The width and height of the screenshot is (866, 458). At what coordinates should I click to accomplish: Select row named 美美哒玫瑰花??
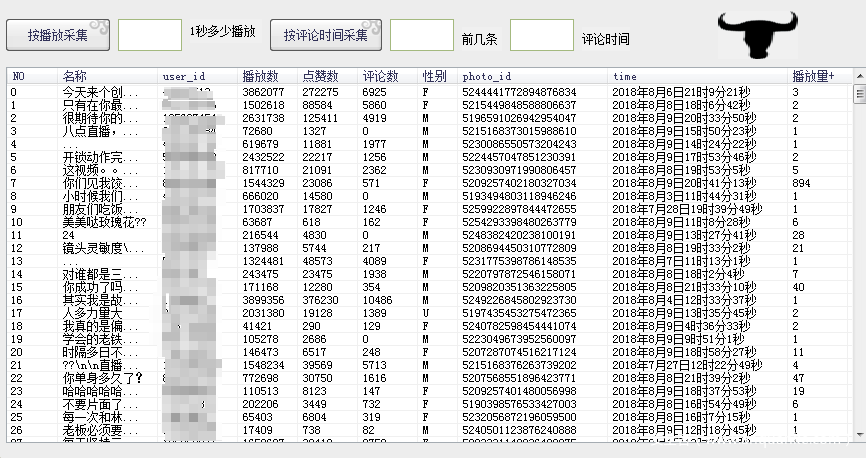(430, 222)
